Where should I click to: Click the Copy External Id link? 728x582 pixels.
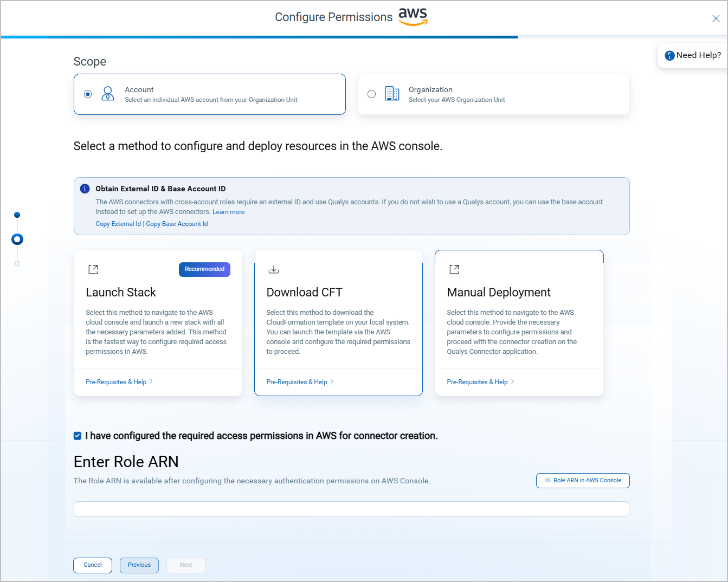click(x=118, y=223)
